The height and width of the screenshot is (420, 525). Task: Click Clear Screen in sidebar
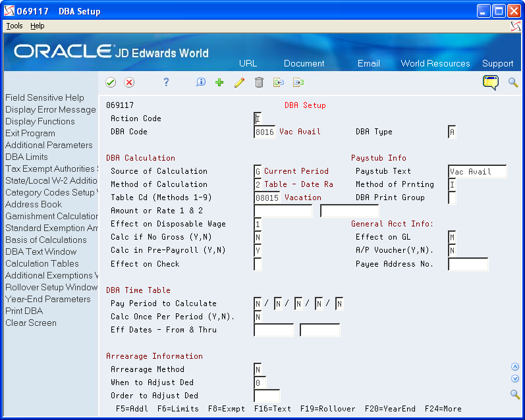coord(31,323)
